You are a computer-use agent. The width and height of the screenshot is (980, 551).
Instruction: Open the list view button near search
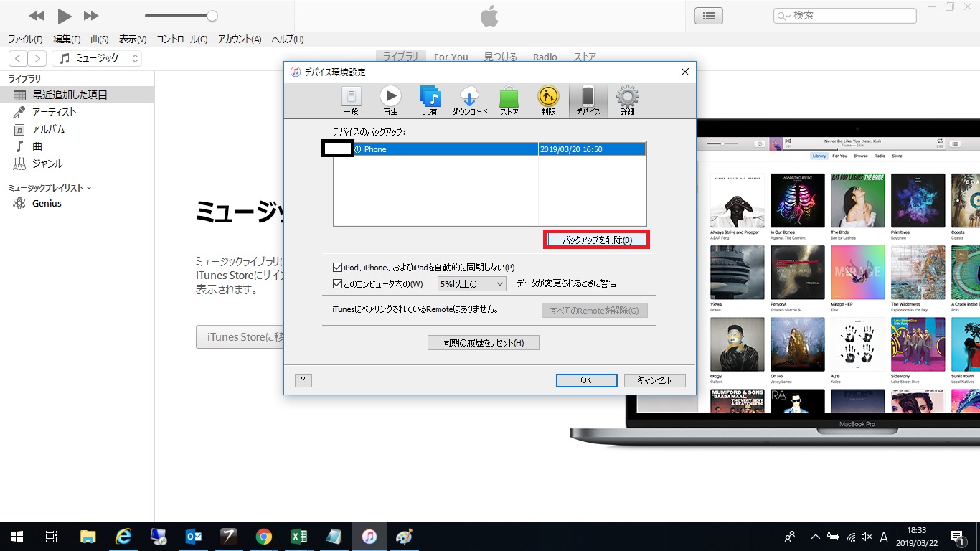[x=709, y=16]
